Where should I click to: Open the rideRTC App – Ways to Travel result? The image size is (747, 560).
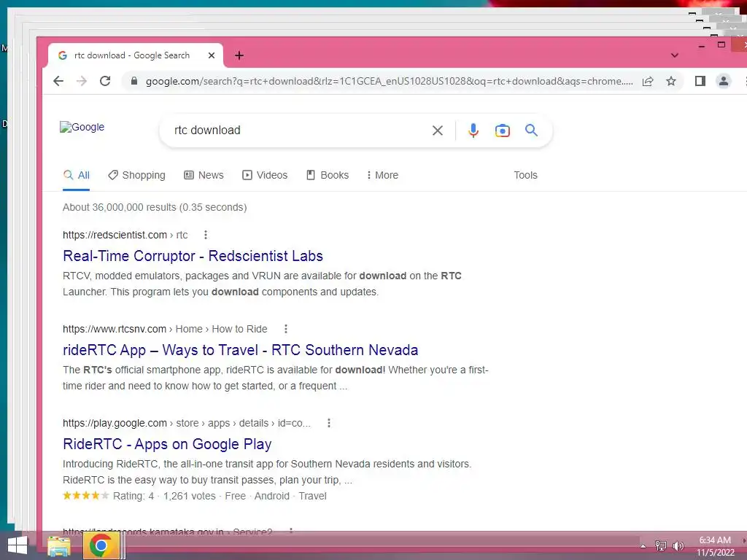tap(241, 350)
